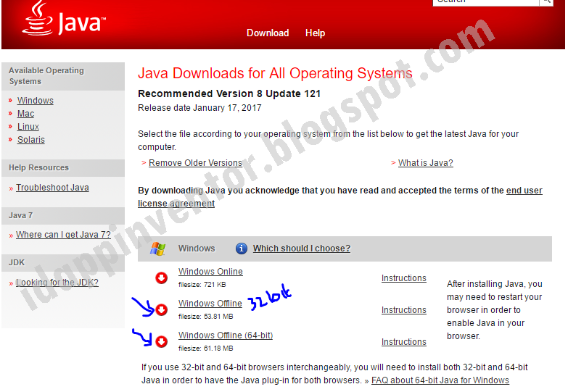
Task: Click the Available Operating Systems sidebar header
Action: tap(63, 76)
